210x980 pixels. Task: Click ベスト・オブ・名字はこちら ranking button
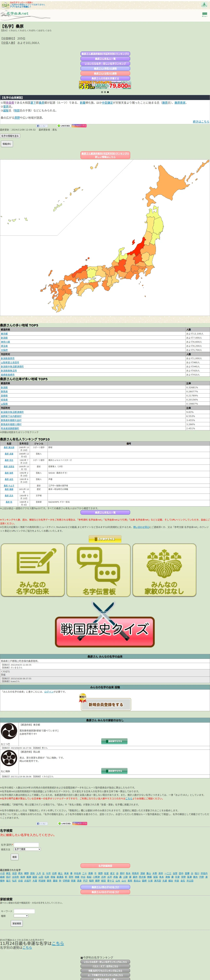pyautogui.click(x=105, y=966)
